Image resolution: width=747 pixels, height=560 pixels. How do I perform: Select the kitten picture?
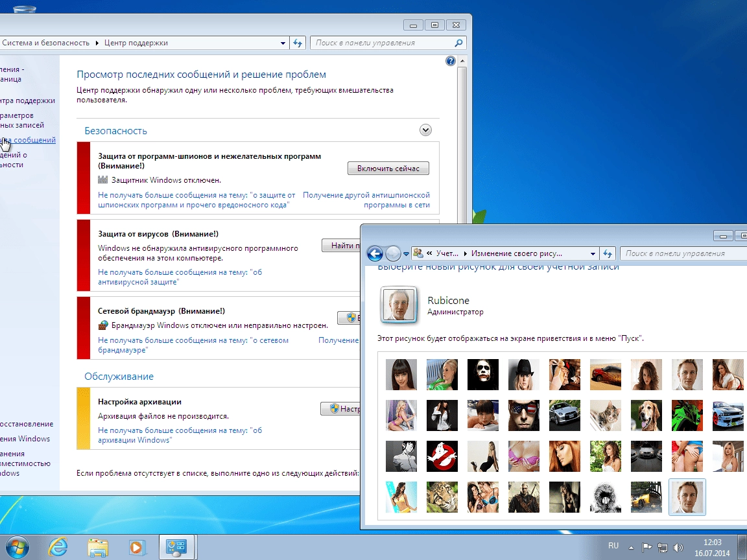pyautogui.click(x=606, y=415)
